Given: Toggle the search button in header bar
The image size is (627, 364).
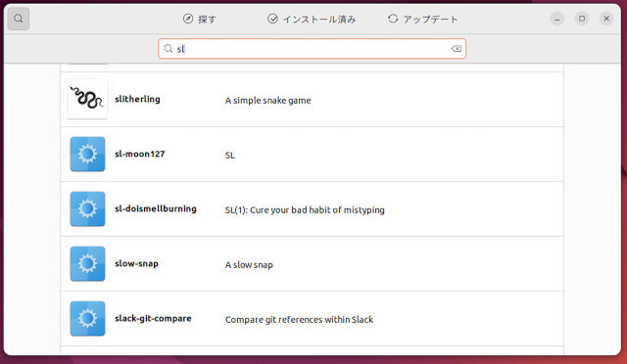Looking at the screenshot, I should pyautogui.click(x=19, y=19).
